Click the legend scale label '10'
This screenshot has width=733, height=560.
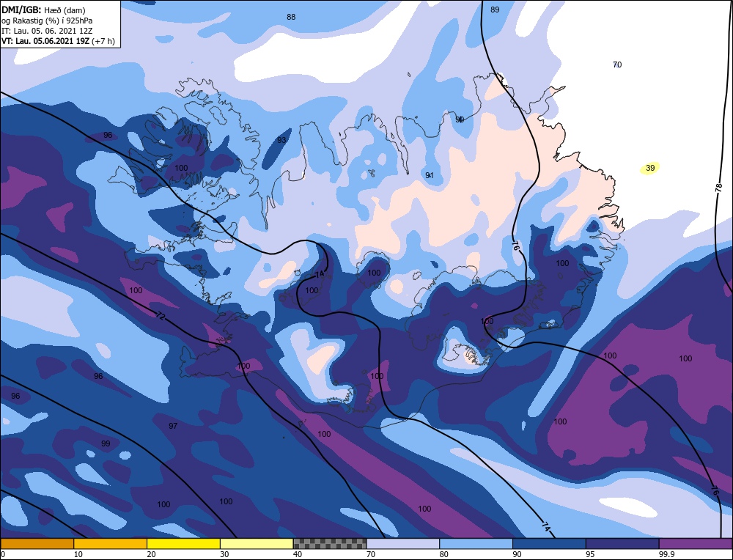click(78, 554)
